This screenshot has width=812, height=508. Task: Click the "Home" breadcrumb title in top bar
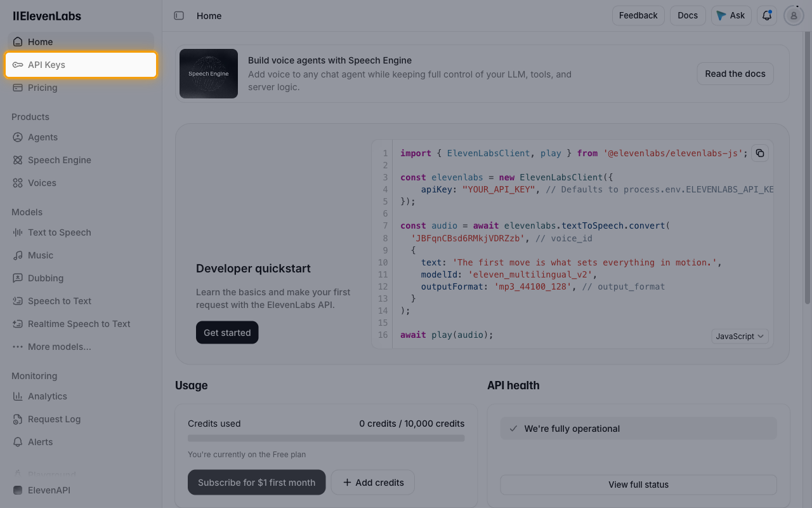point(209,16)
